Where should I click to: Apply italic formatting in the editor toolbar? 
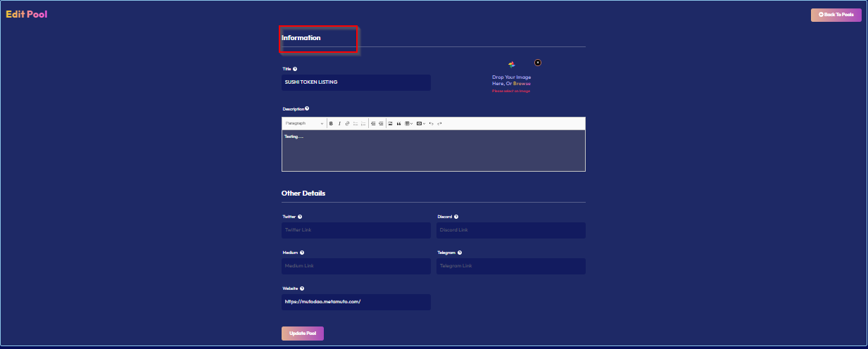coord(339,123)
